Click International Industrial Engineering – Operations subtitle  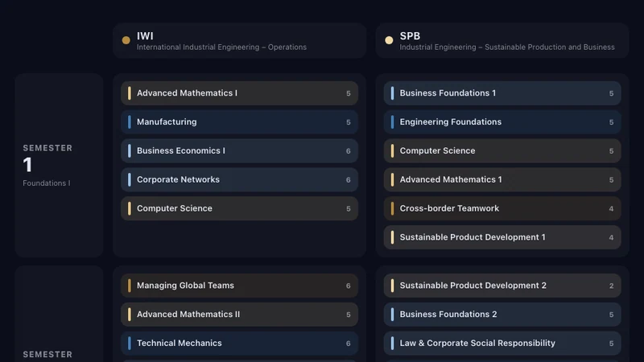point(221,47)
